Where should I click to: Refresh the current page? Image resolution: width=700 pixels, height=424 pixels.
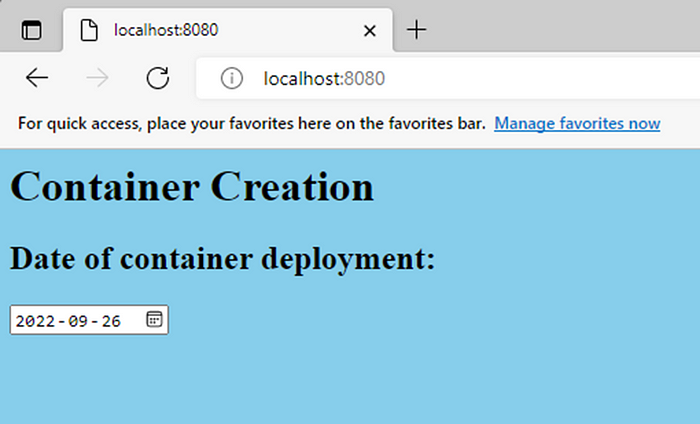point(158,78)
